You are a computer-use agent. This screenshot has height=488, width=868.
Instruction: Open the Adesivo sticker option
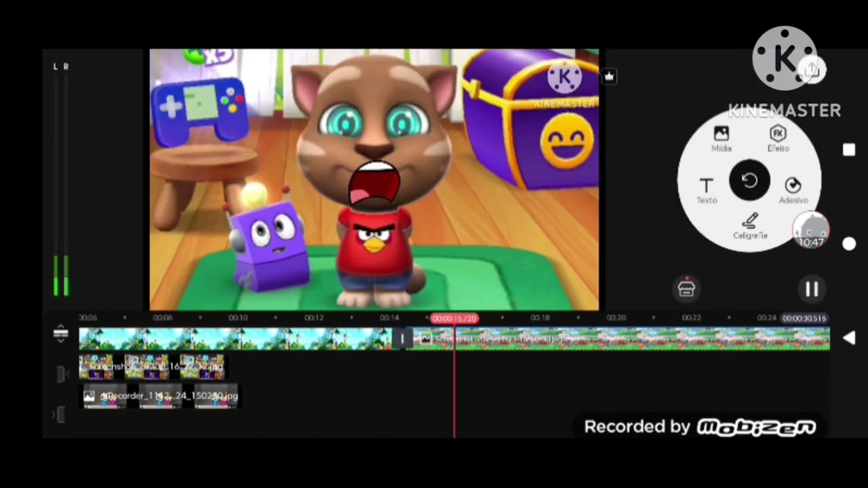tap(793, 190)
